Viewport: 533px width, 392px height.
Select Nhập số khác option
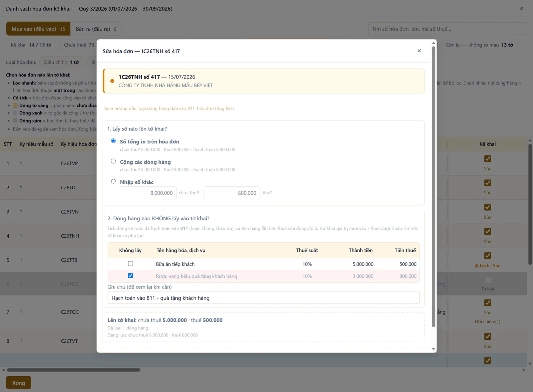pyautogui.click(x=113, y=182)
